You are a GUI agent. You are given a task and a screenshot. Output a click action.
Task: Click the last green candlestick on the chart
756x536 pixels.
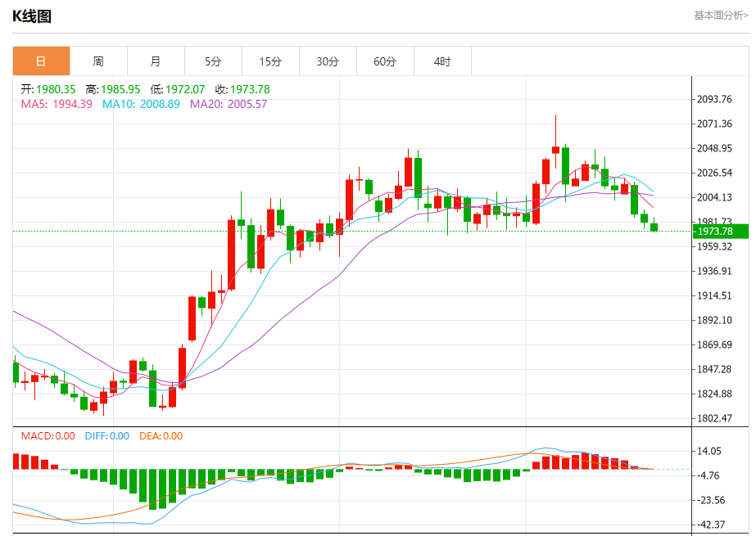point(654,227)
